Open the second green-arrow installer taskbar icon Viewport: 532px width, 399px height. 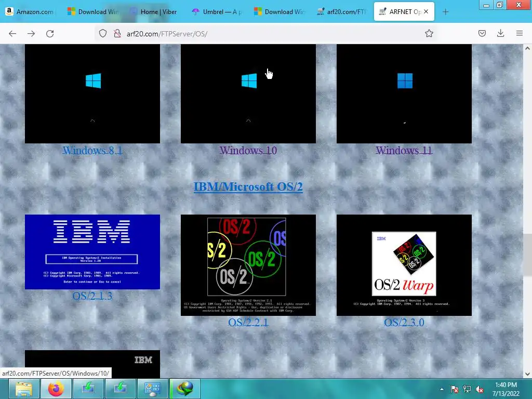(x=120, y=389)
